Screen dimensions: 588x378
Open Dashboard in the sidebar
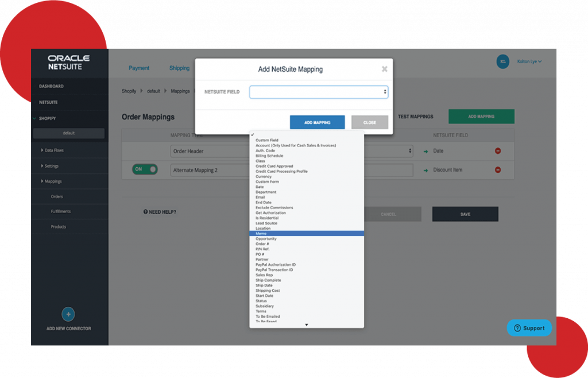pos(51,86)
